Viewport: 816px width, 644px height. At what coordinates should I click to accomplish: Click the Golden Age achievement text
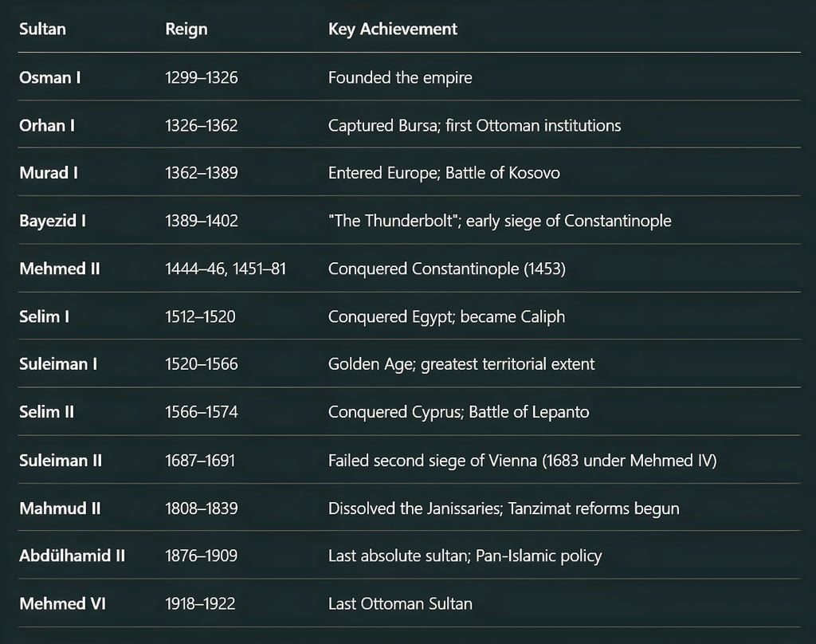461,364
